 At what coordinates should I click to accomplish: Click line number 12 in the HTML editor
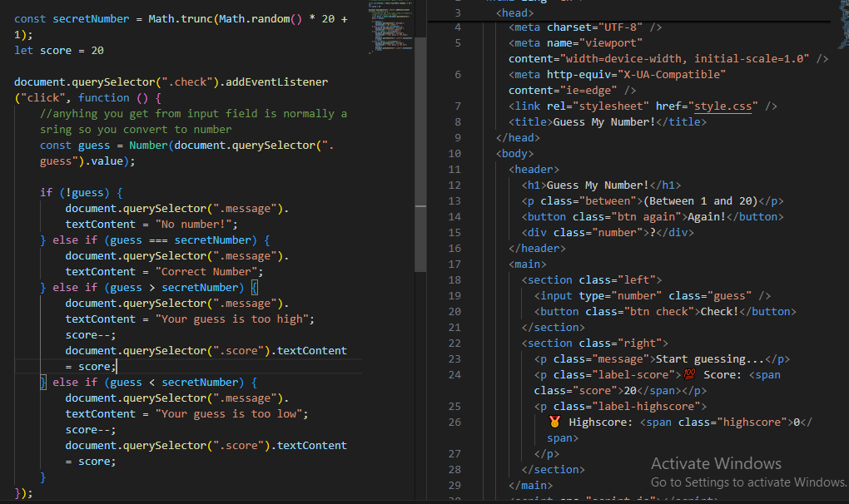[x=454, y=185]
